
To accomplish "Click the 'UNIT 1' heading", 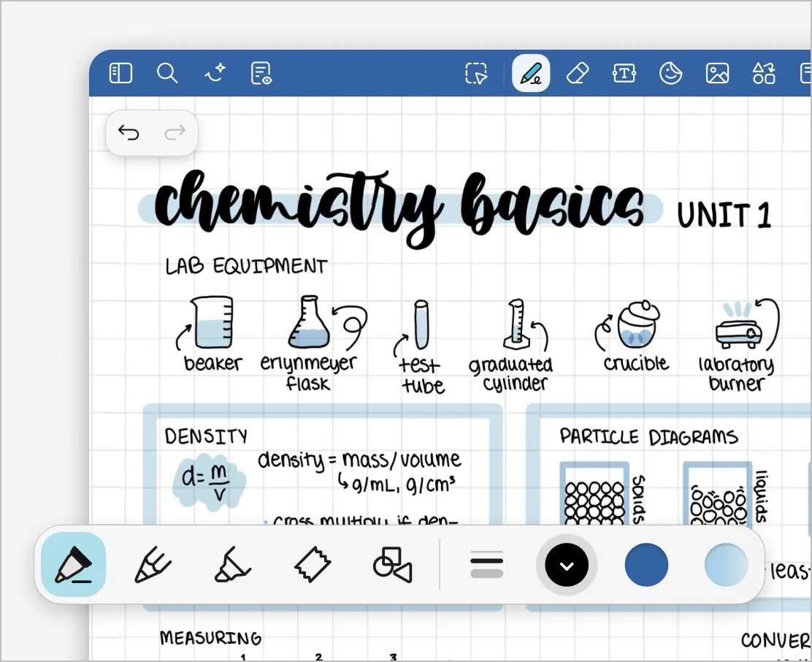I will click(724, 215).
